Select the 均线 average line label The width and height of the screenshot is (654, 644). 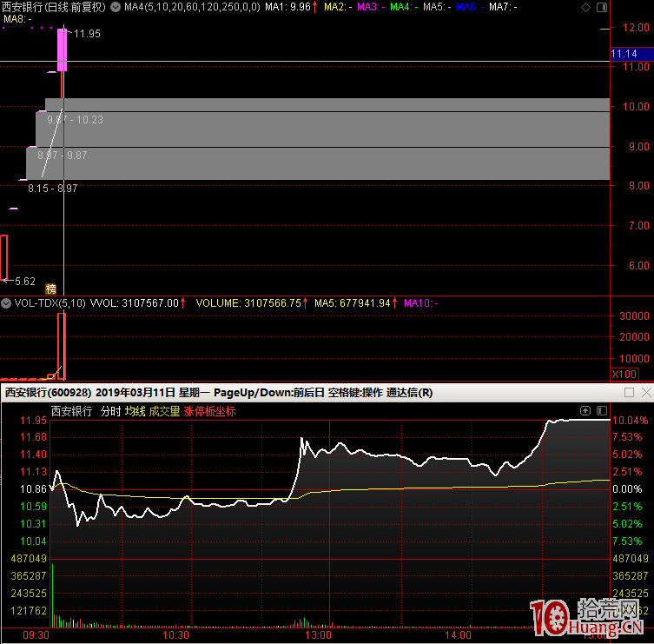(135, 412)
